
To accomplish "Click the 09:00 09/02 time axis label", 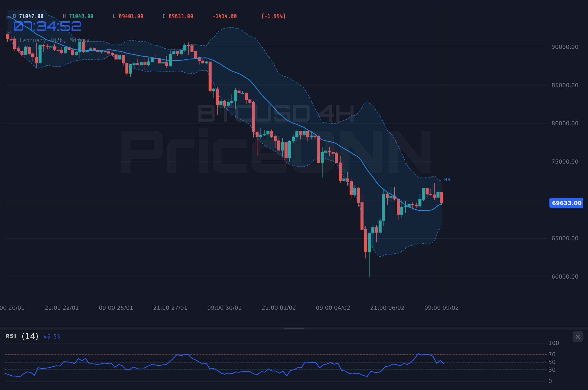I will coord(442,308).
